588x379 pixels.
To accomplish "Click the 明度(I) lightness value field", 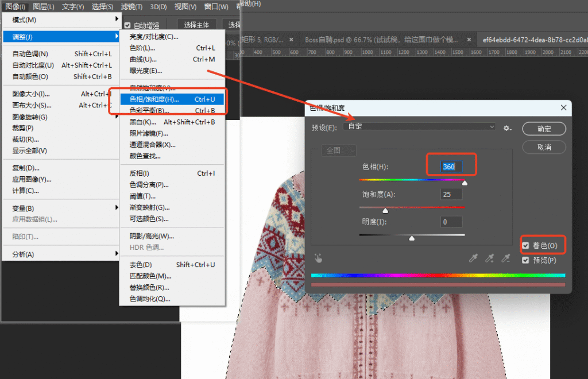I will click(451, 222).
